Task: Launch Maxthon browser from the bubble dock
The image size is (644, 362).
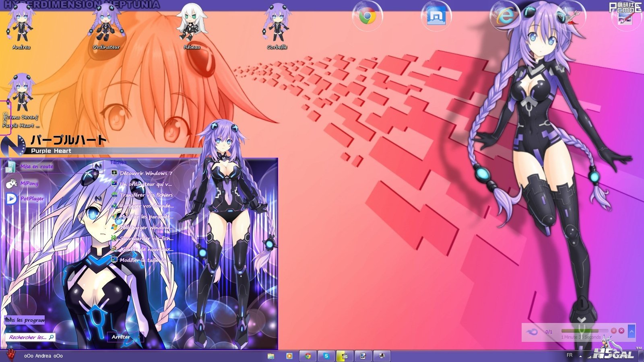Action: coord(436,17)
